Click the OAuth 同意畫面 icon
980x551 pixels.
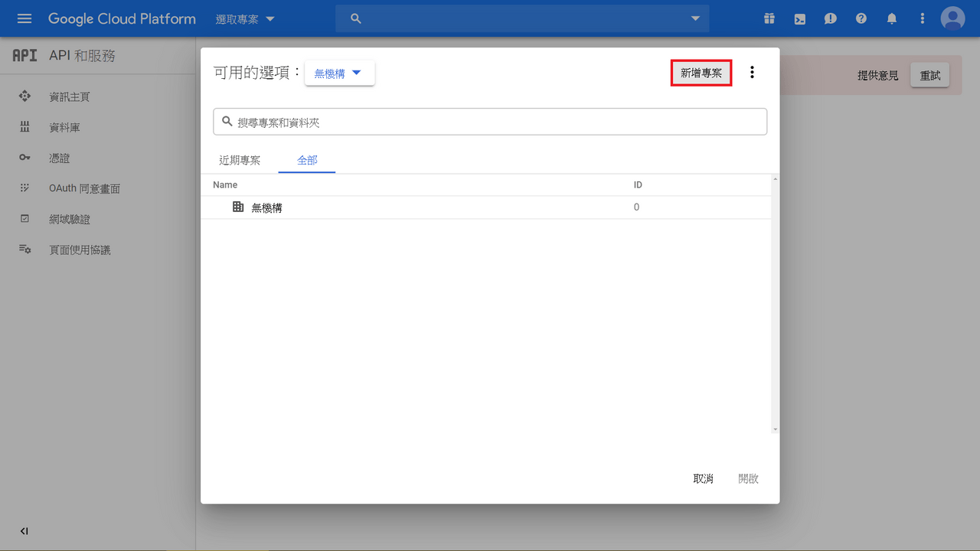(24, 188)
